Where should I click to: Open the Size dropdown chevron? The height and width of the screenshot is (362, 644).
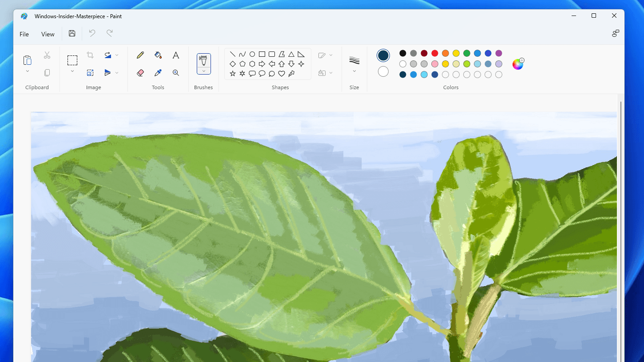[x=354, y=71]
